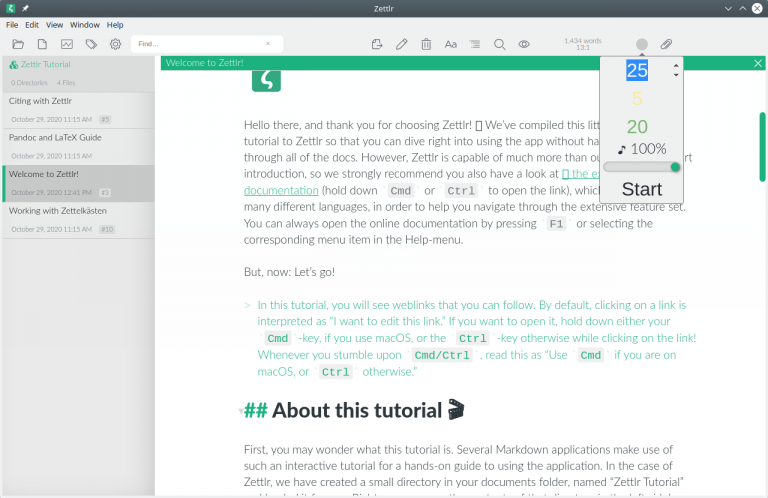Open the Edit menu
Viewport: 768px width, 498px height.
(x=32, y=25)
